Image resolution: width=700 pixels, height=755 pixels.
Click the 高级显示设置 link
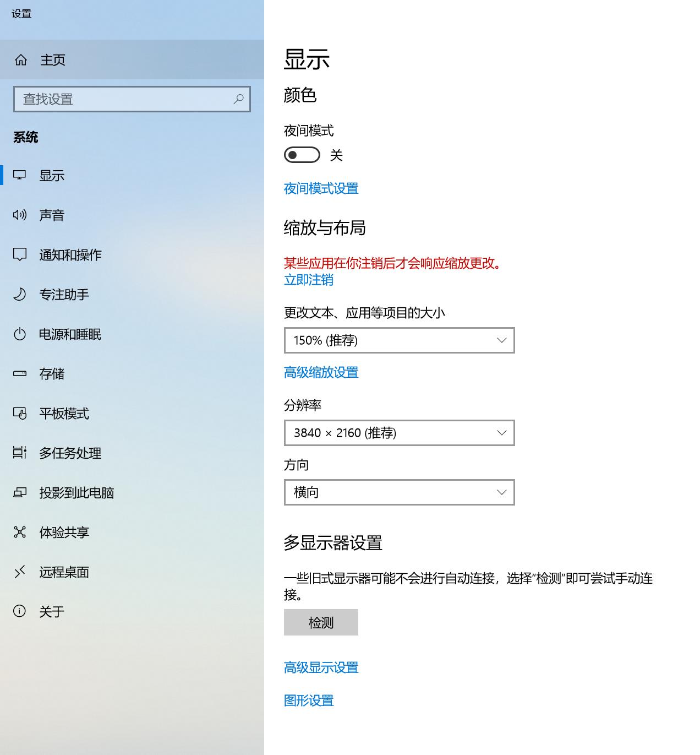click(x=321, y=667)
